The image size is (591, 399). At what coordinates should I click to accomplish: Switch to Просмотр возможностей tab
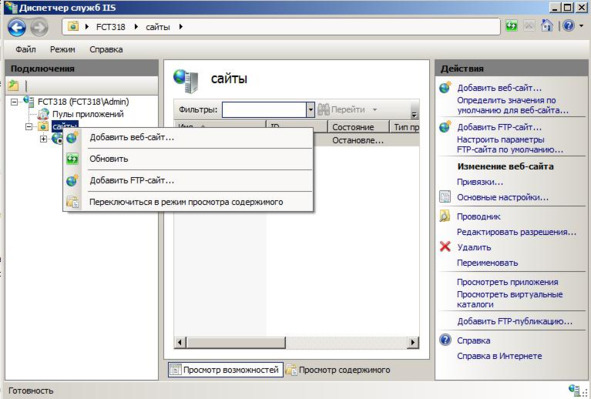click(225, 370)
